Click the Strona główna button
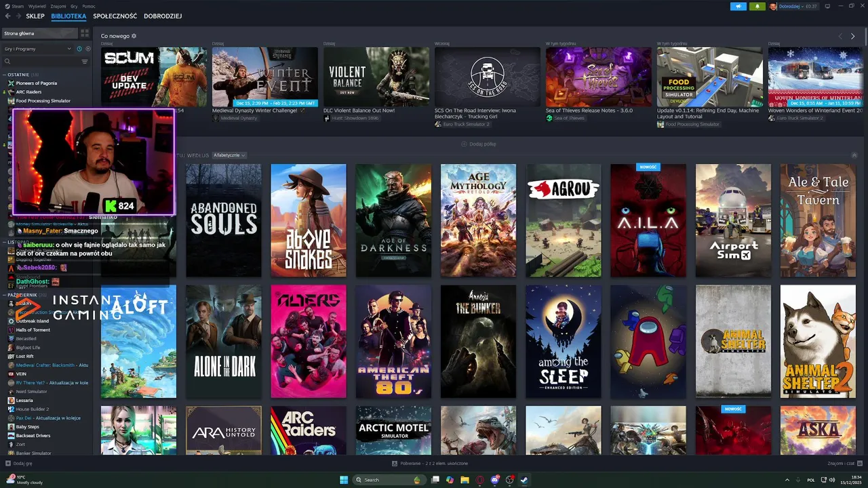Viewport: 868px width, 488px height. [x=39, y=33]
